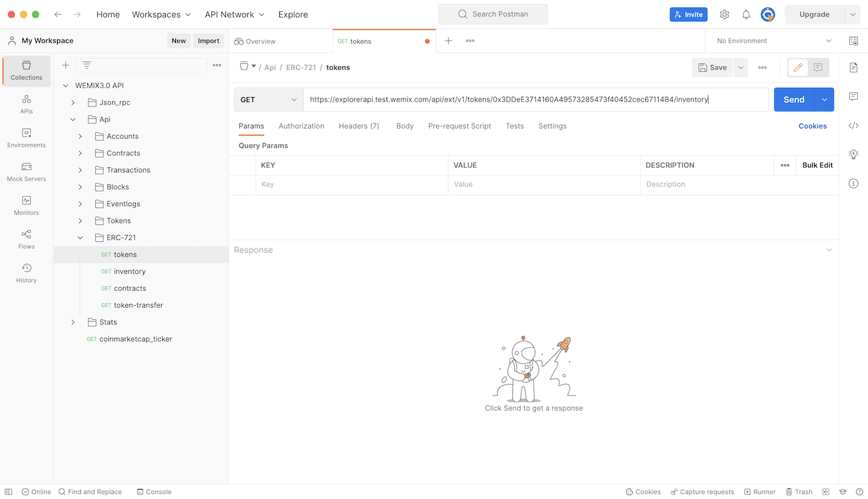Toggle the two-pane view in the status bar
The image size is (868, 499).
(826, 492)
